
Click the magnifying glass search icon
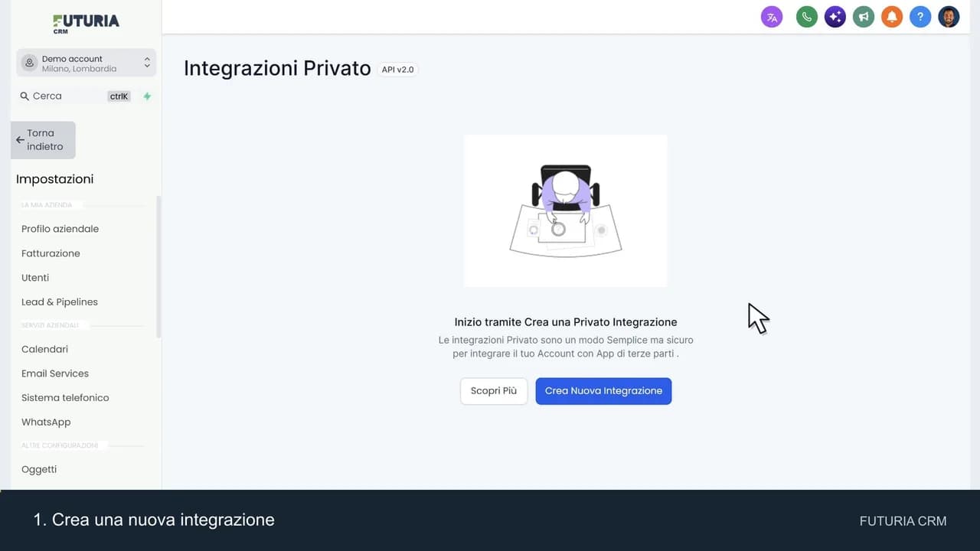click(24, 96)
